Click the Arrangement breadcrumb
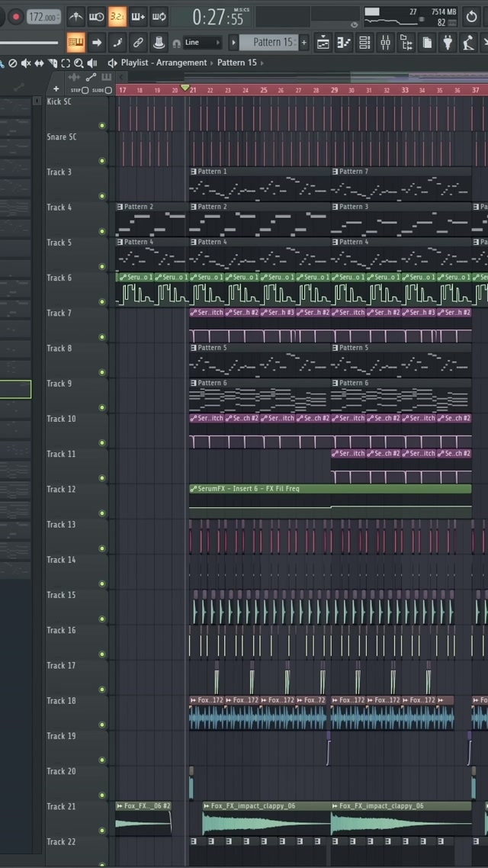Screen dimensions: 488x868 tap(181, 63)
